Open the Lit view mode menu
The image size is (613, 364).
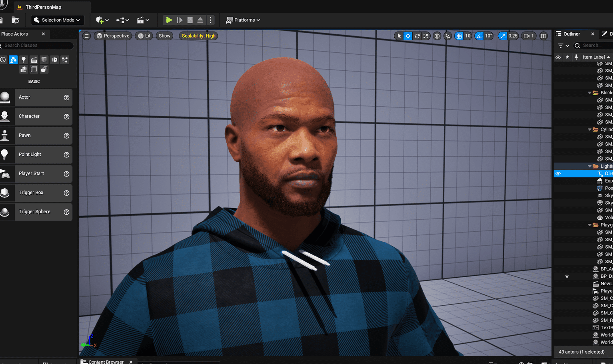tap(144, 36)
